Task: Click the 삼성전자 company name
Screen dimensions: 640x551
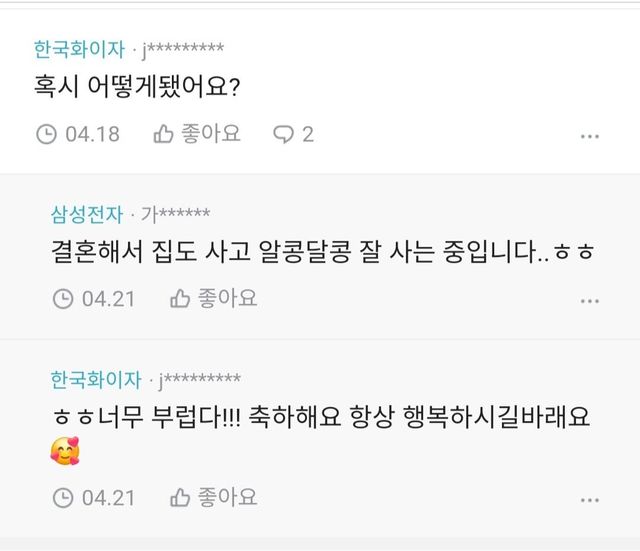Action: (x=87, y=214)
